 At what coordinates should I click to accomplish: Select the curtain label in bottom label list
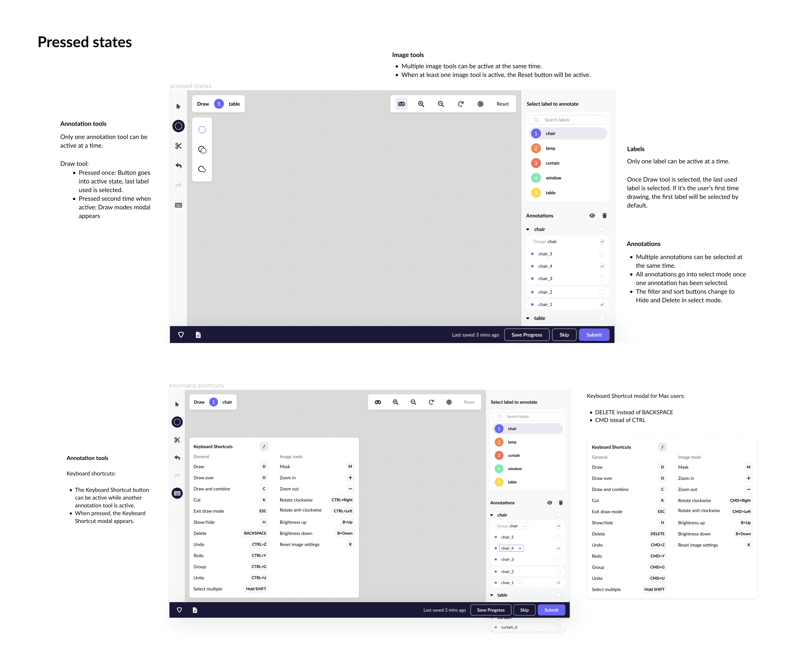point(513,455)
